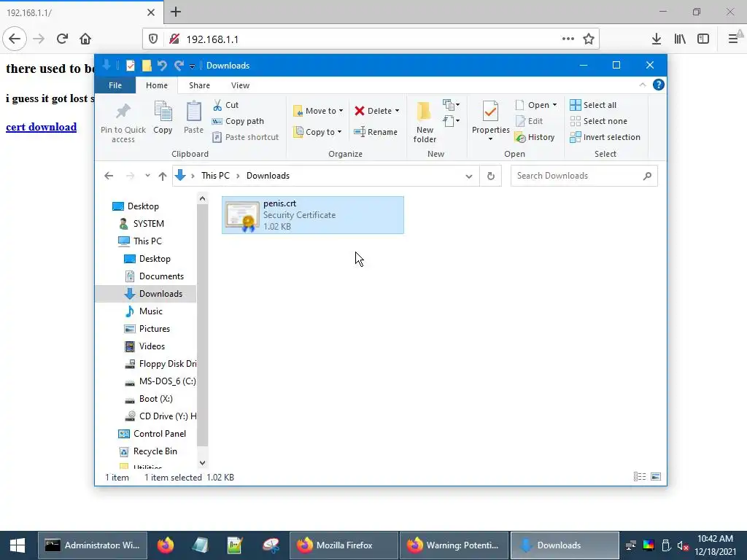Image resolution: width=747 pixels, height=560 pixels.
Task: Click the large Paste button
Action: 193,117
